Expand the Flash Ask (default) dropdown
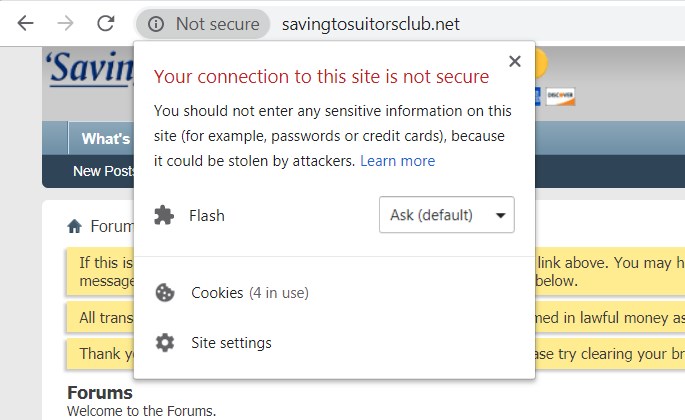The width and height of the screenshot is (685, 420). coord(446,215)
